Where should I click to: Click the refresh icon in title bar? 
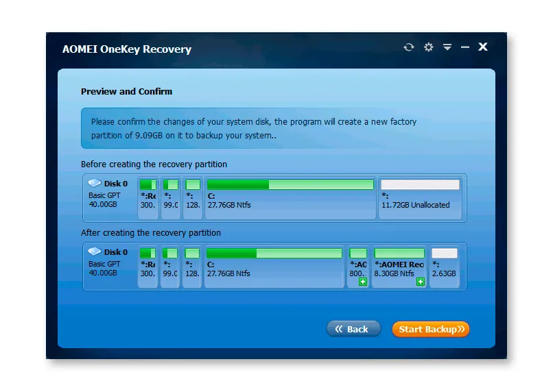coord(409,47)
